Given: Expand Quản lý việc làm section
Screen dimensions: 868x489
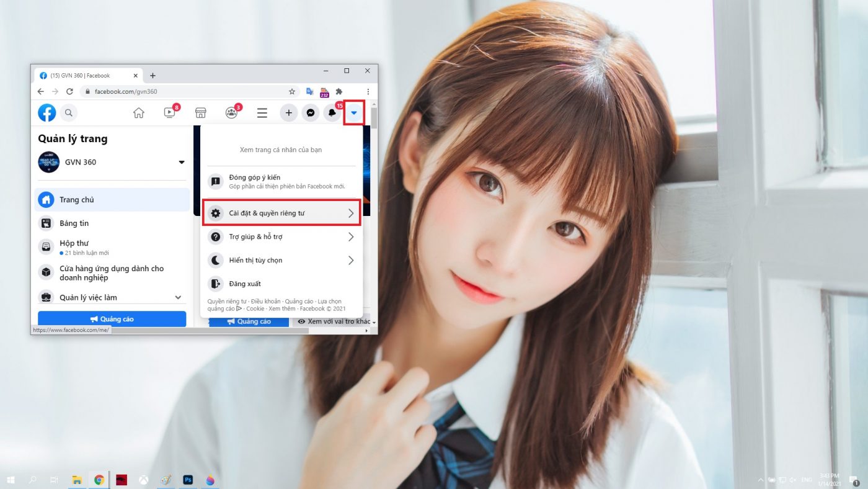Looking at the screenshot, I should click(x=178, y=297).
